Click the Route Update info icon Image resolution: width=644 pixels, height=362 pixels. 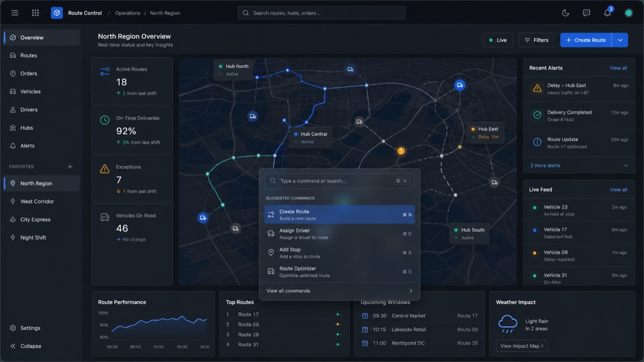pyautogui.click(x=537, y=142)
